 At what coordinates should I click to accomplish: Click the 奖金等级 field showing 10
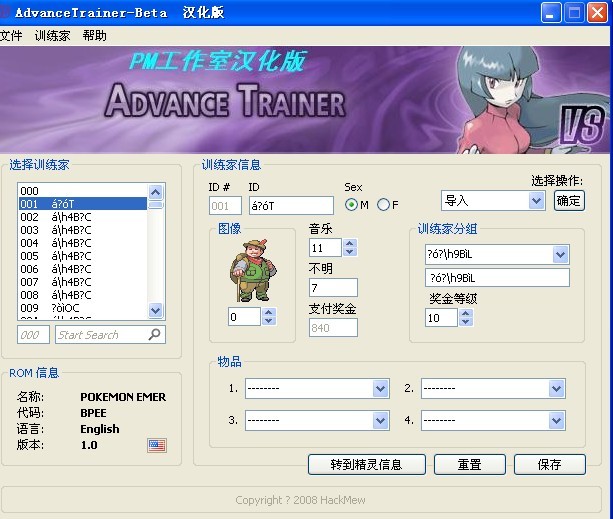tap(441, 317)
